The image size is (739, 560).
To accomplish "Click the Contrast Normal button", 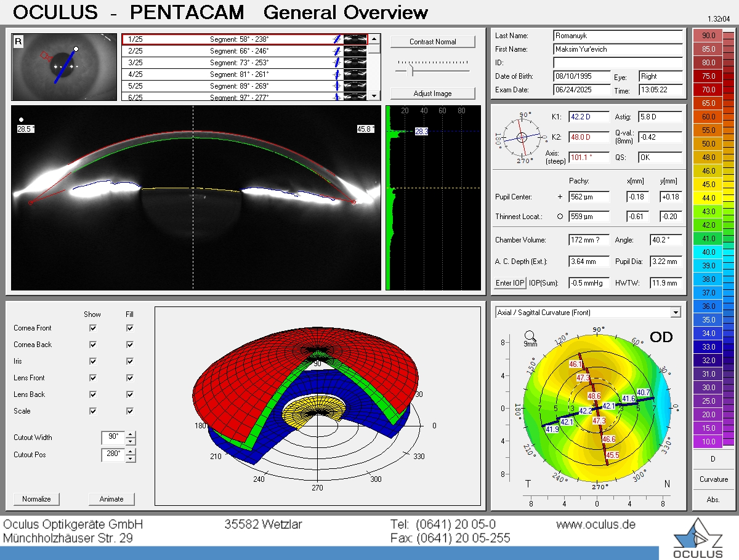I will pos(433,42).
